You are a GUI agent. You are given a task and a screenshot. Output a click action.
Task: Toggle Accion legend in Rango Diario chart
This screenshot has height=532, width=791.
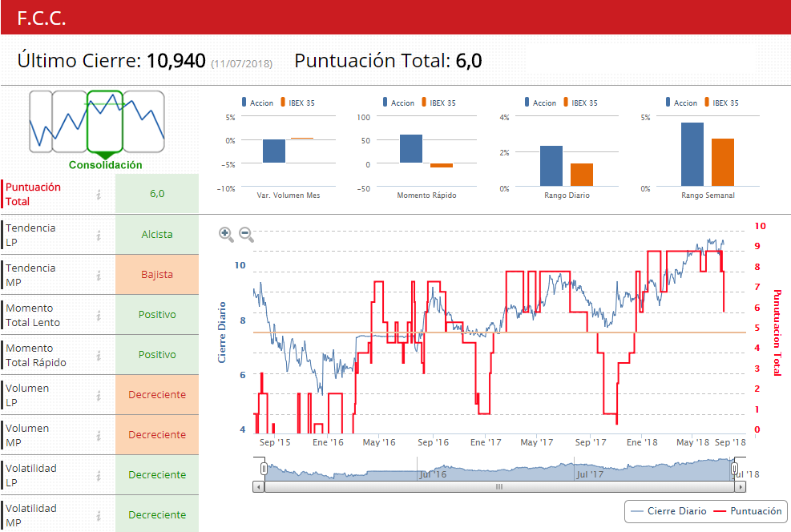point(540,103)
